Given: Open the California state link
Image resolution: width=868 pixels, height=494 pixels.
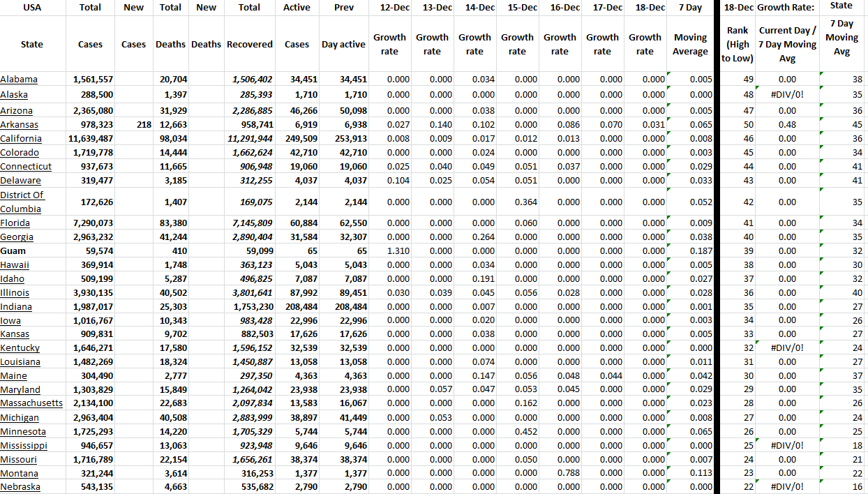Looking at the screenshot, I should 21,138.
